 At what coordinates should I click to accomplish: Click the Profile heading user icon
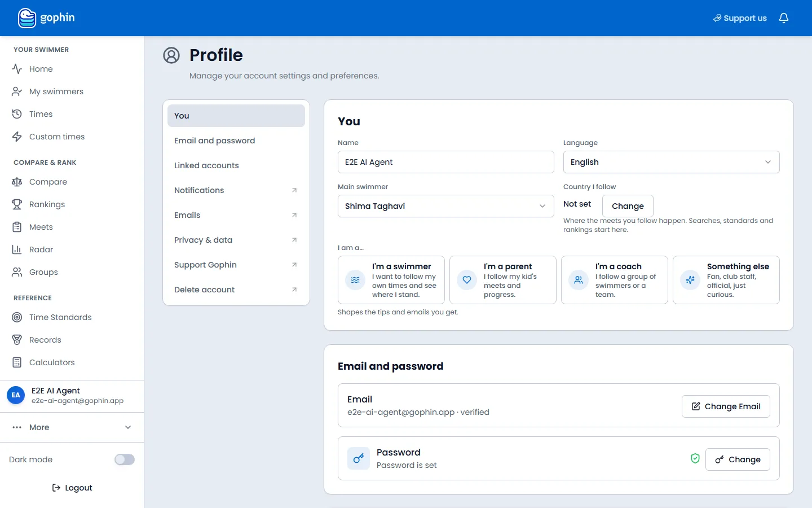pyautogui.click(x=171, y=55)
